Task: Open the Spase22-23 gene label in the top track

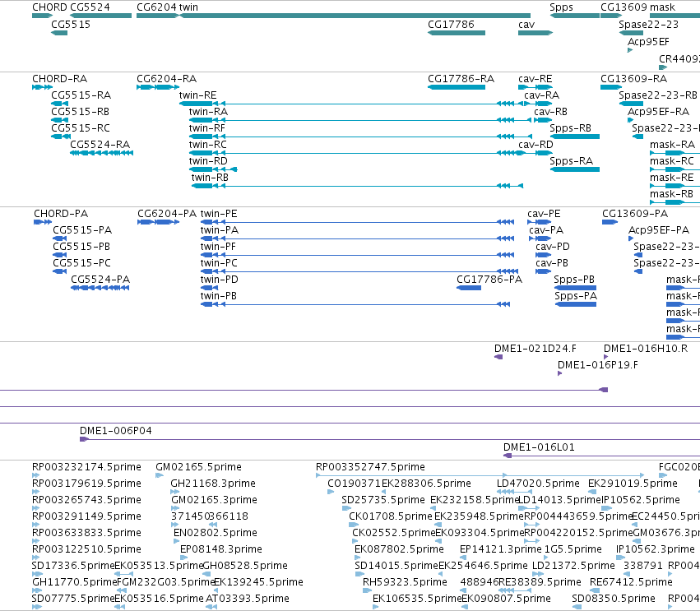Action: pyautogui.click(x=649, y=25)
